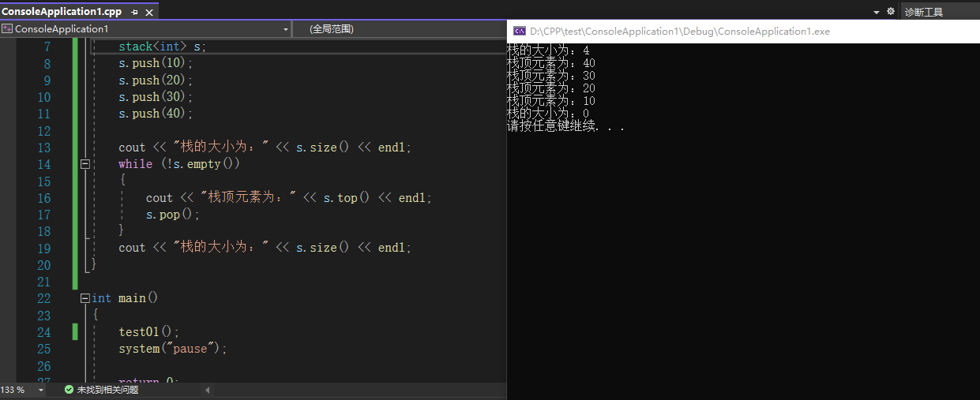Click the green check no-issues icon

[69, 390]
